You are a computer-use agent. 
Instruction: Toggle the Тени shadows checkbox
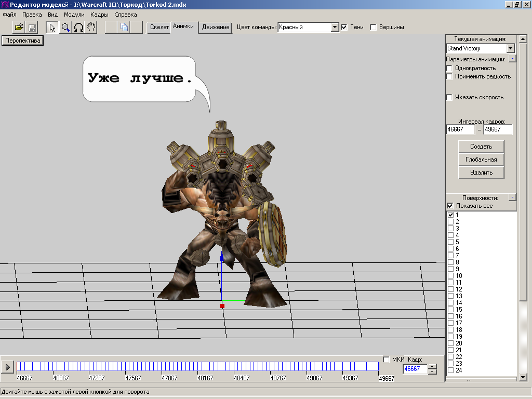(x=344, y=27)
